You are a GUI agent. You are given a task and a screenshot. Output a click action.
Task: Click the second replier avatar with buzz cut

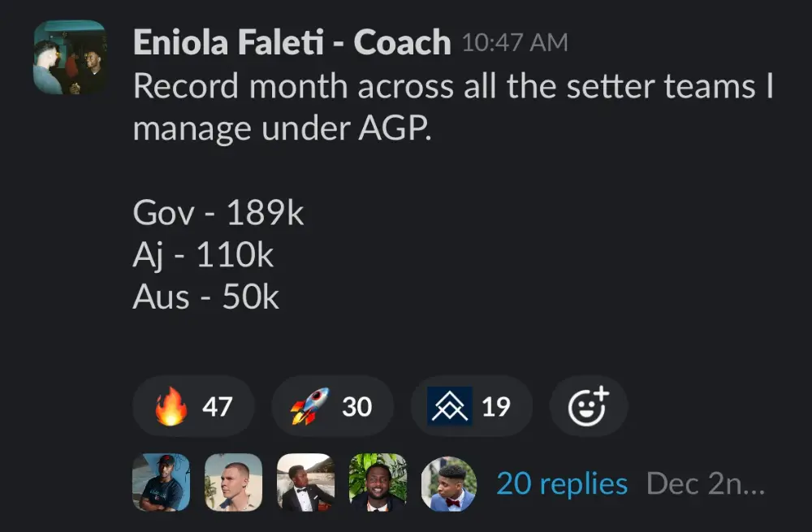coord(234,482)
